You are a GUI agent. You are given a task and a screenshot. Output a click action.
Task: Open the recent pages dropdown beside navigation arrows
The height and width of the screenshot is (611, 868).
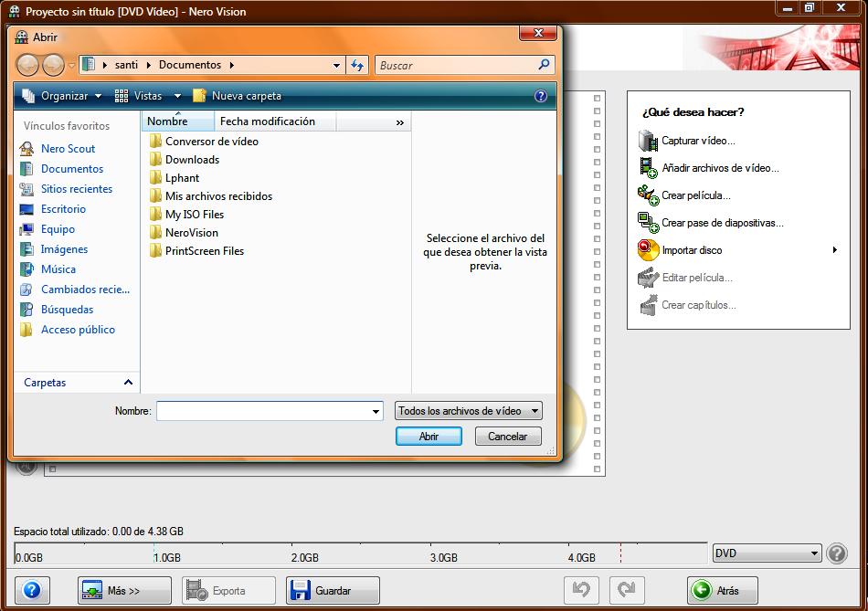[x=72, y=66]
